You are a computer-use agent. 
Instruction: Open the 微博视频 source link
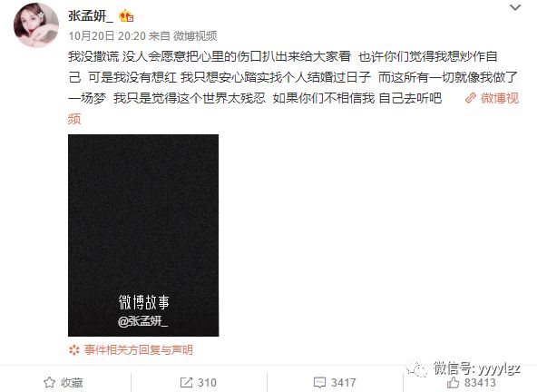(195, 35)
